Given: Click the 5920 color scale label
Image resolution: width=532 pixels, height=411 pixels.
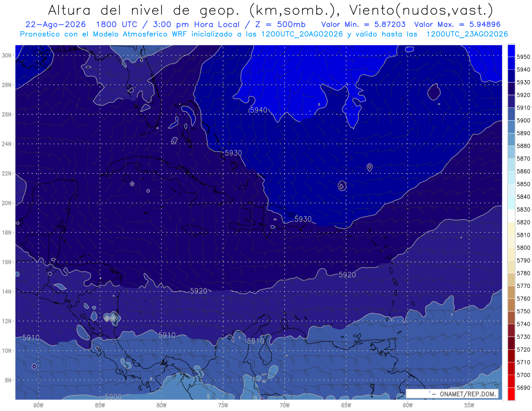Looking at the screenshot, I should pyautogui.click(x=523, y=95).
